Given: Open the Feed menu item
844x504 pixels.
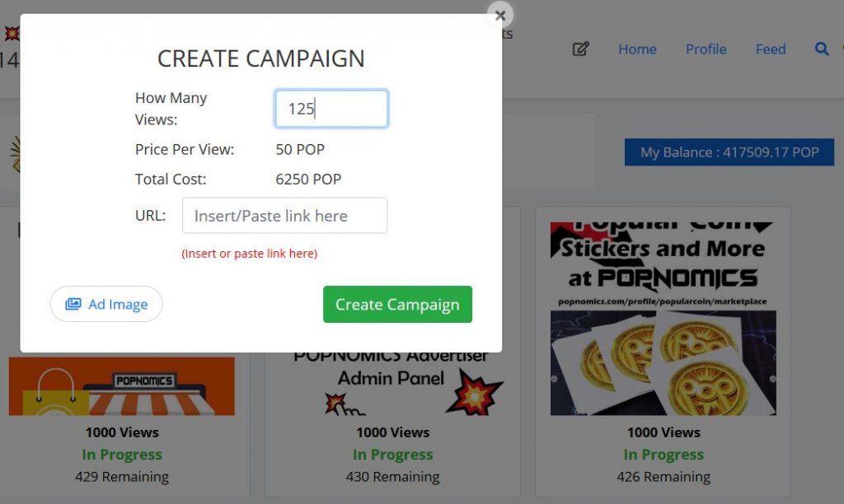Looking at the screenshot, I should [x=771, y=49].
